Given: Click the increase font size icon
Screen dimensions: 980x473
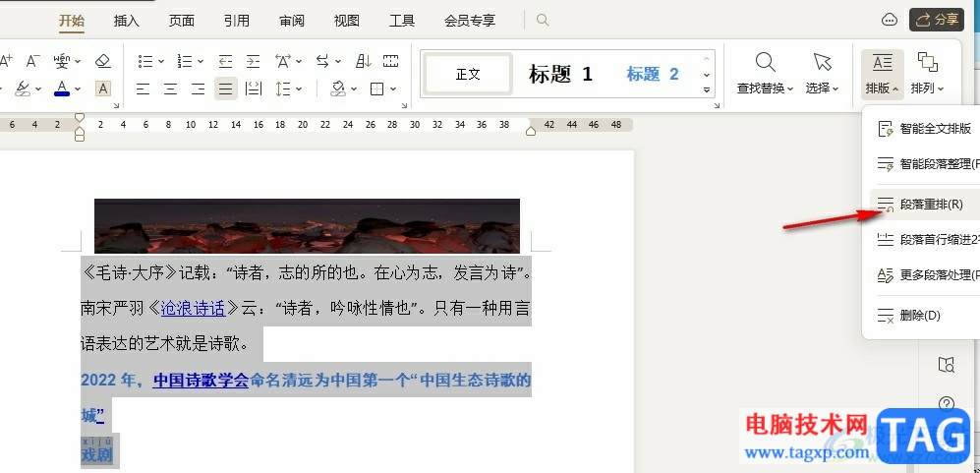Looking at the screenshot, I should [6, 61].
